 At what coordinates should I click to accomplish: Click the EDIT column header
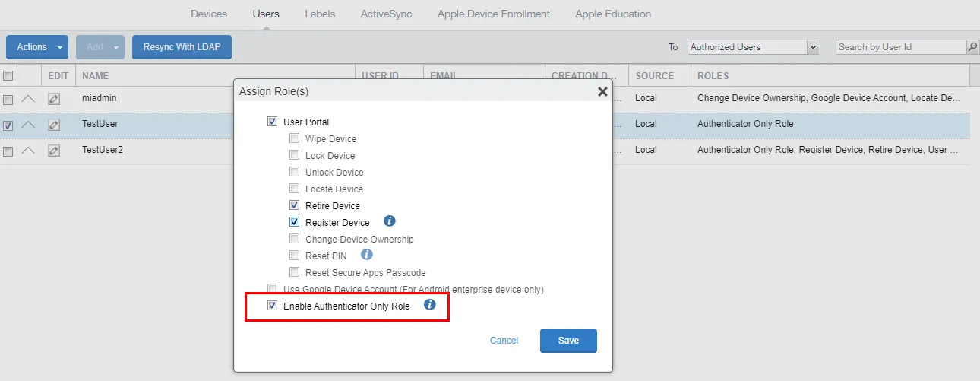pyautogui.click(x=58, y=76)
